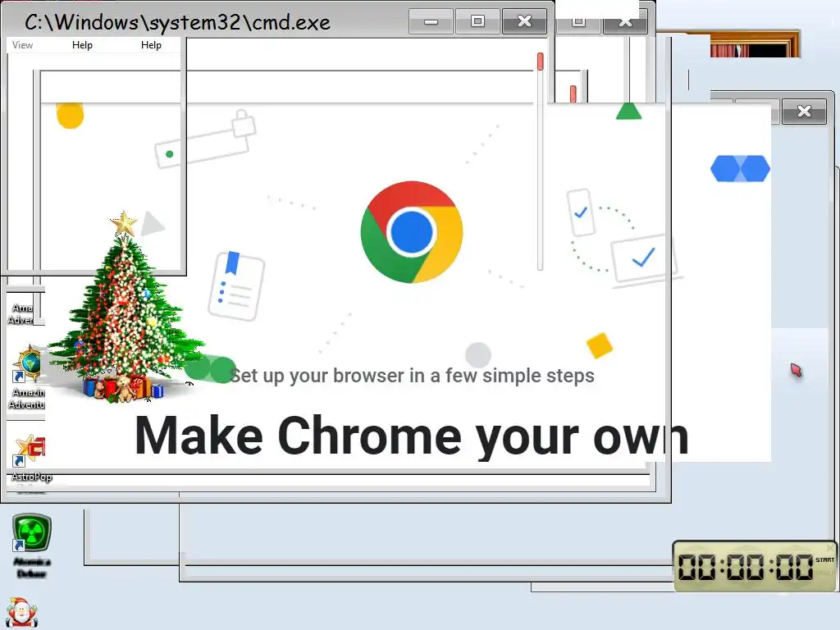This screenshot has height=630, width=840.
Task: Click the second red scrollbar thumb behind
Action: coord(573,94)
